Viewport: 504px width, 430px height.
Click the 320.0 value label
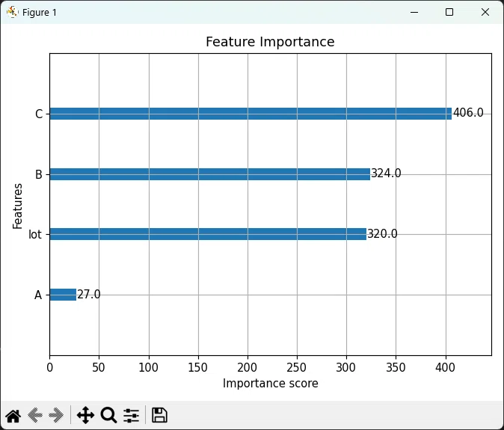pos(382,233)
